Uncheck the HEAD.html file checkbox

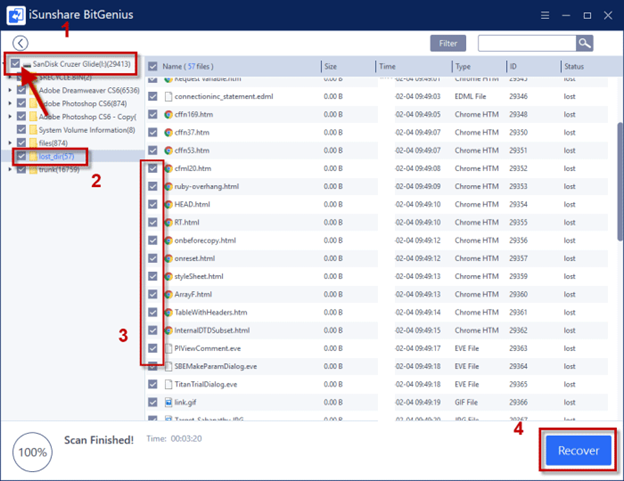(x=153, y=204)
